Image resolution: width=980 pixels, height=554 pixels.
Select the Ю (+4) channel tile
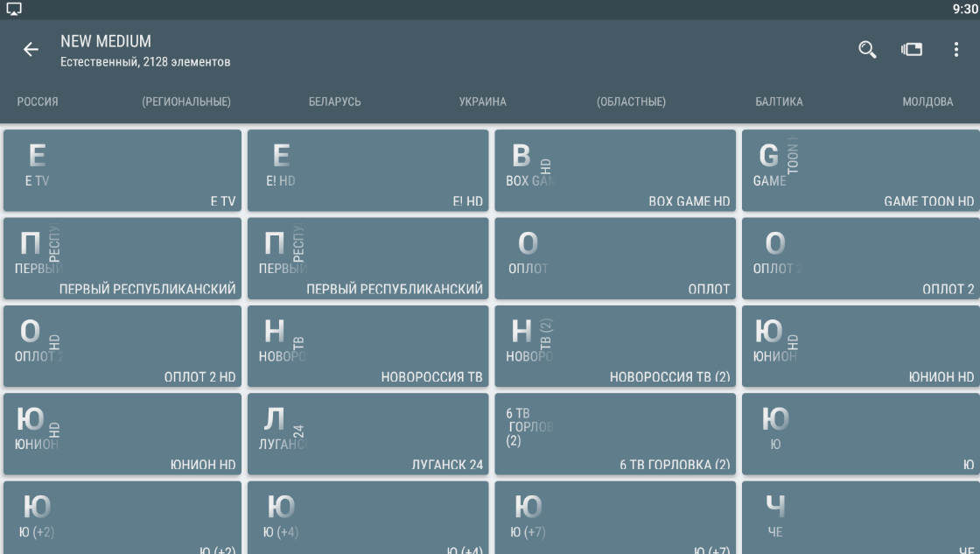[x=368, y=518]
